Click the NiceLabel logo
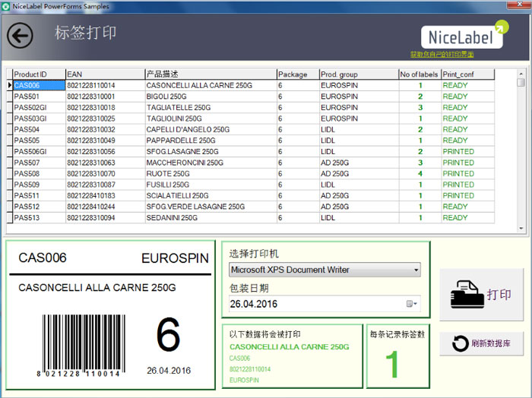This screenshot has width=532, height=398. [465, 35]
